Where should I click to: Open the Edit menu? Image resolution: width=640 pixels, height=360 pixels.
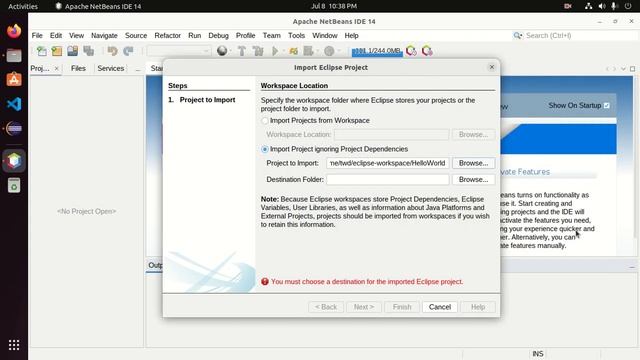tap(56, 36)
